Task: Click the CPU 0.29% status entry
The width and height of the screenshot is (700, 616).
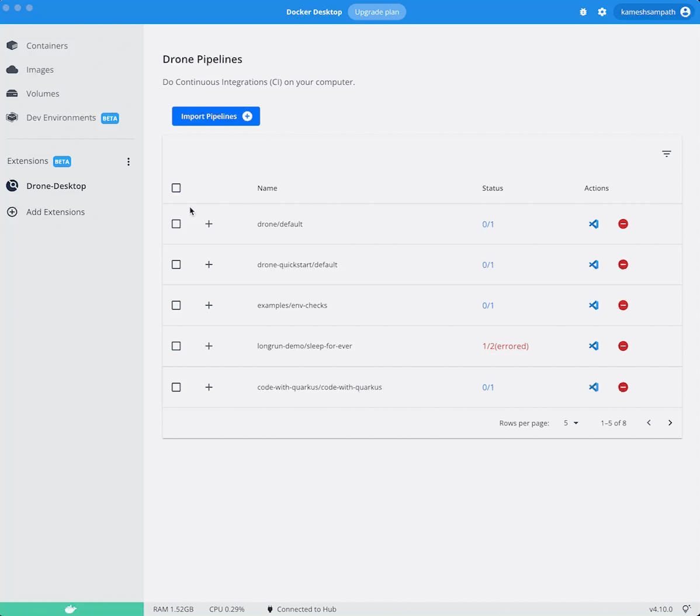Action: click(227, 610)
